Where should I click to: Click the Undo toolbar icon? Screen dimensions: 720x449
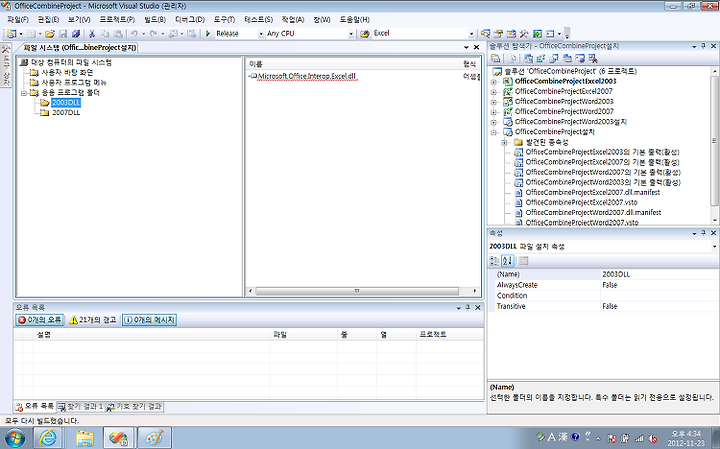(134, 34)
